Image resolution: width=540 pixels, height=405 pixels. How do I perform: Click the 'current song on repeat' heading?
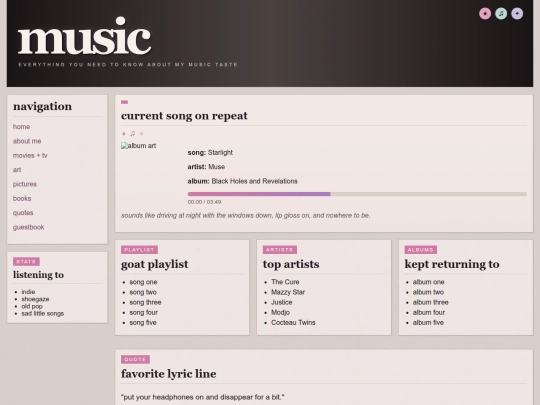point(184,116)
